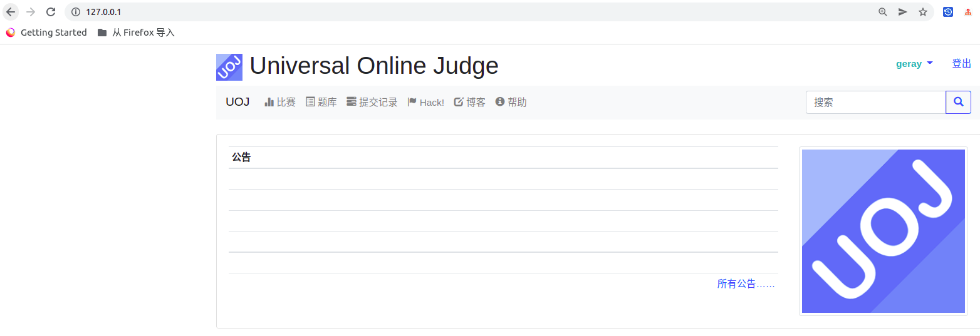Open the blue history extension icon
Image resolution: width=980 pixels, height=336 pixels.
pyautogui.click(x=948, y=12)
